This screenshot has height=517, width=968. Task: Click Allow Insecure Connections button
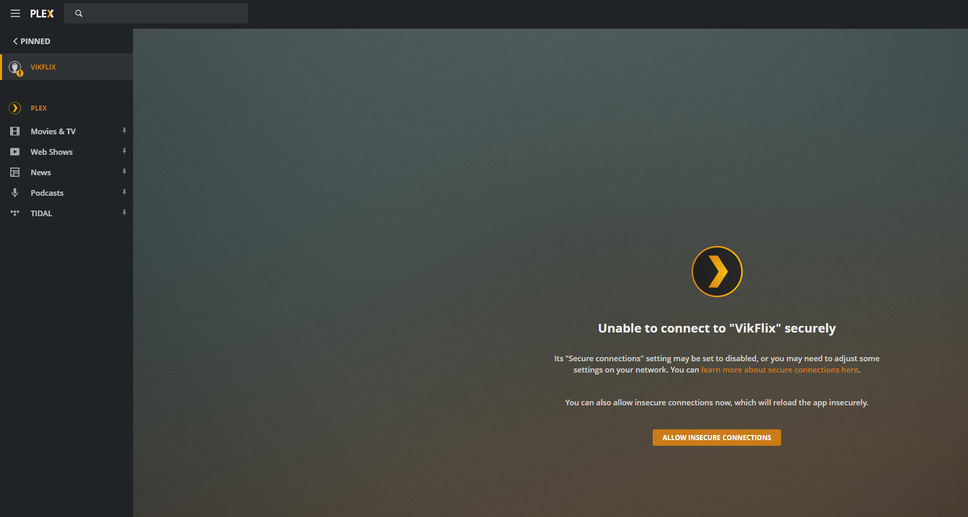coord(717,437)
